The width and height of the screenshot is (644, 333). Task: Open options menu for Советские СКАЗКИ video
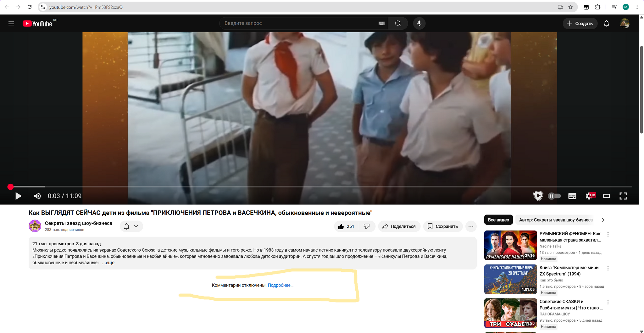608,302
